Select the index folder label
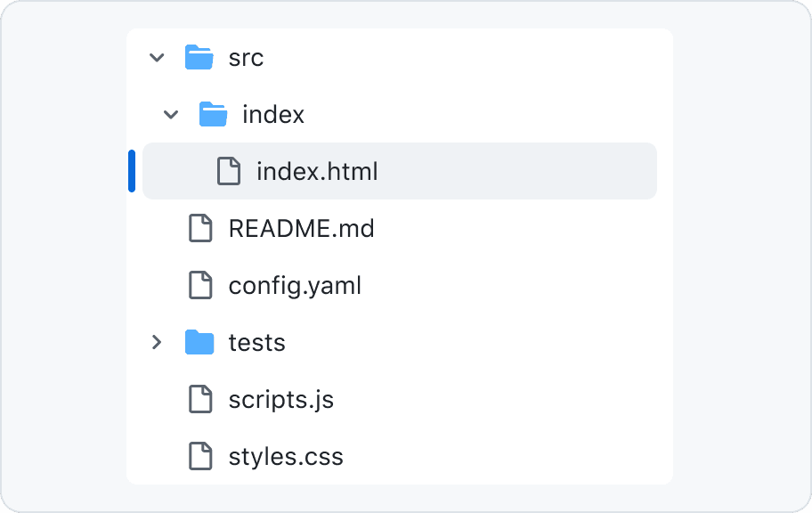 point(273,115)
